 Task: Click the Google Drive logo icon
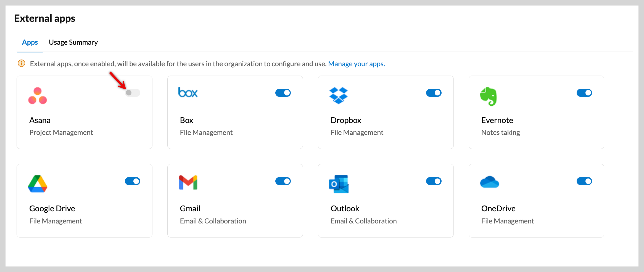tap(38, 184)
